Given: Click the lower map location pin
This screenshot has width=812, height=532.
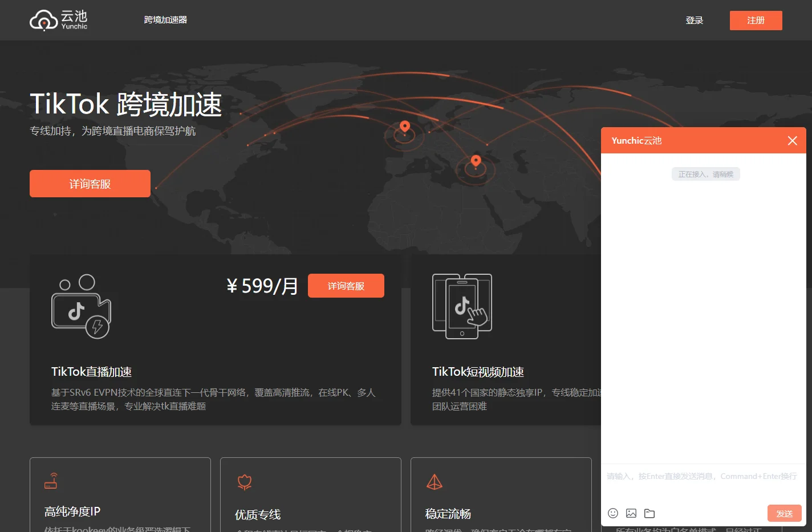Looking at the screenshot, I should click(x=476, y=161).
